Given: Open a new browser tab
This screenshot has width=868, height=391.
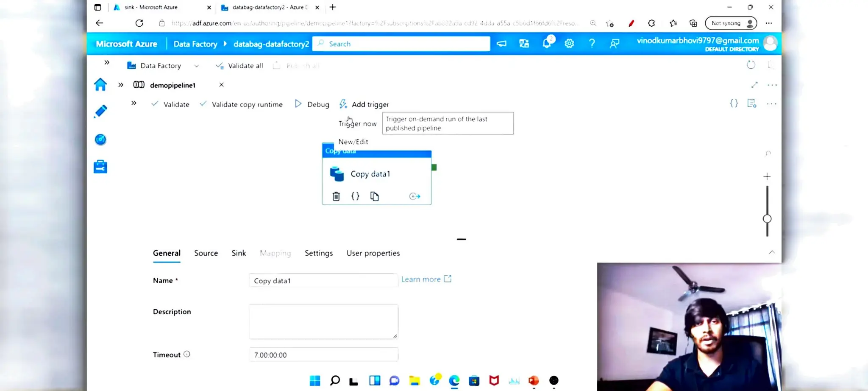Looking at the screenshot, I should pyautogui.click(x=333, y=7).
